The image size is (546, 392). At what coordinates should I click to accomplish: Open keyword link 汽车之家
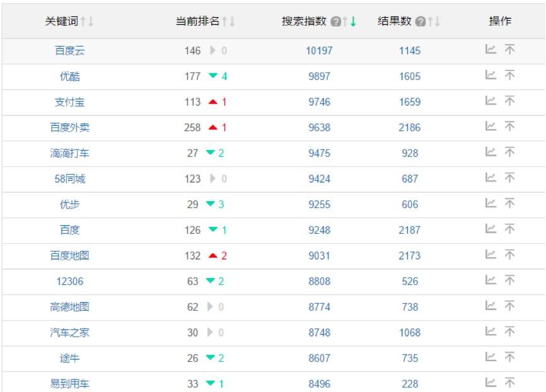tap(69, 333)
